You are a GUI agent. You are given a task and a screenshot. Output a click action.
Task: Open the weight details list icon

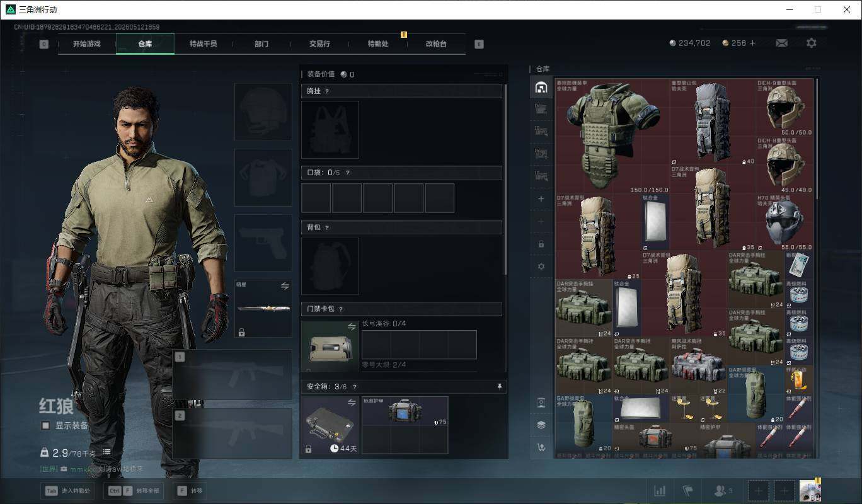(x=107, y=452)
